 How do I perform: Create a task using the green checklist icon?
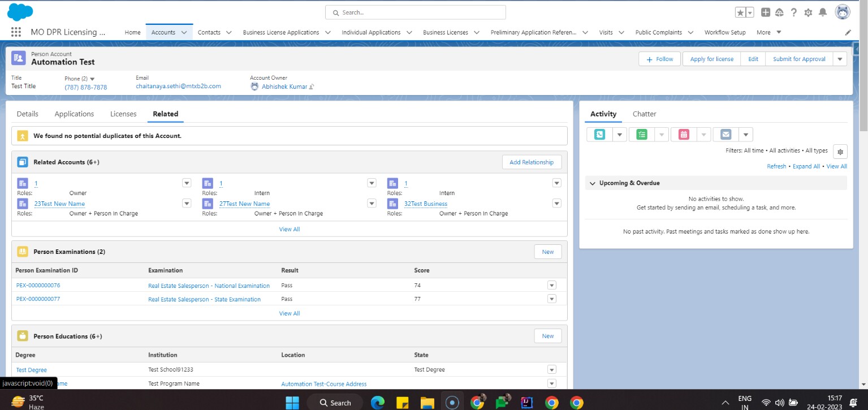(x=641, y=134)
